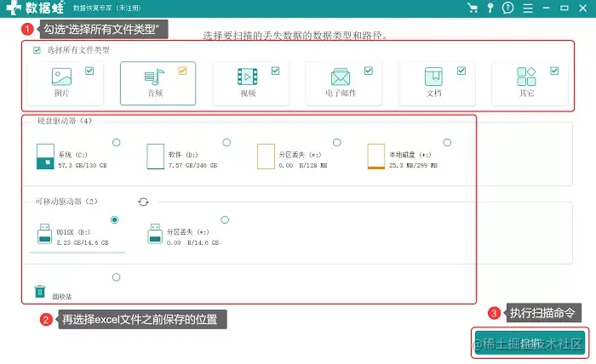Click the UDISK (E:) USB drive icon
This screenshot has width=596, height=364.
pos(45,233)
